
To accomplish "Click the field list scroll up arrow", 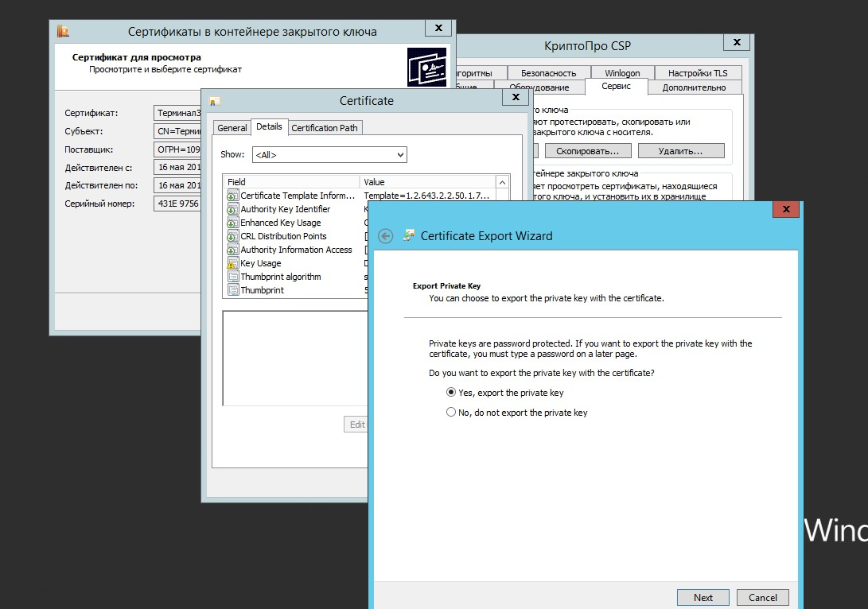I will 502,183.
